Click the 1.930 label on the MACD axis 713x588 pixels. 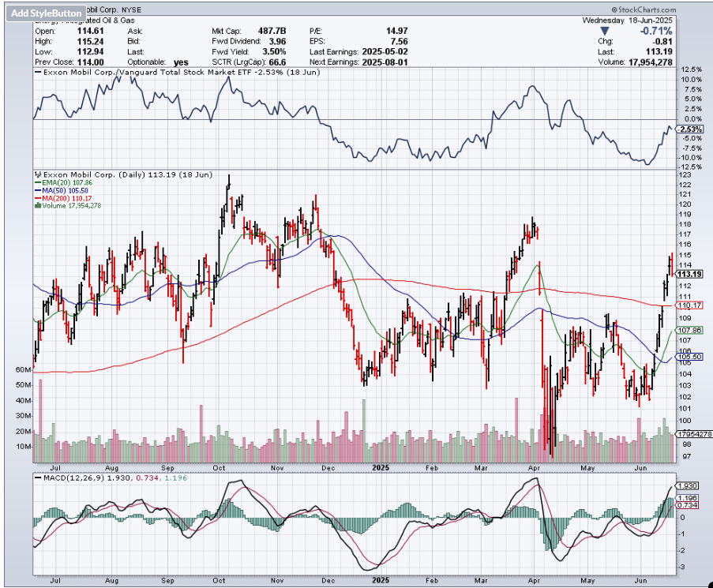coord(687,485)
